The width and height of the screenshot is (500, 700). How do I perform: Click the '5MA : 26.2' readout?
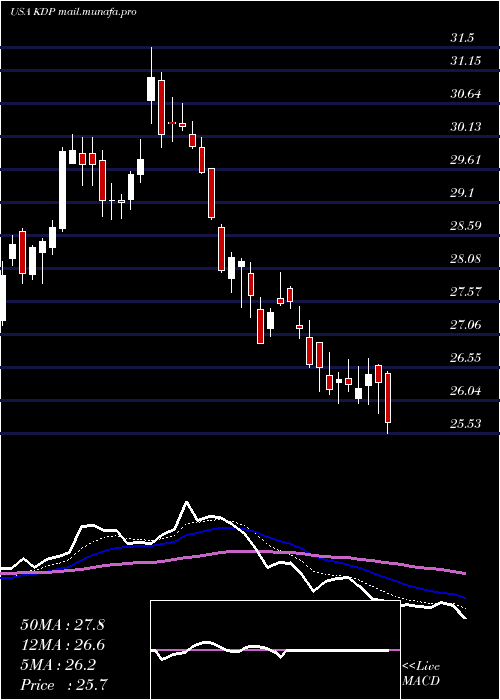click(58, 665)
